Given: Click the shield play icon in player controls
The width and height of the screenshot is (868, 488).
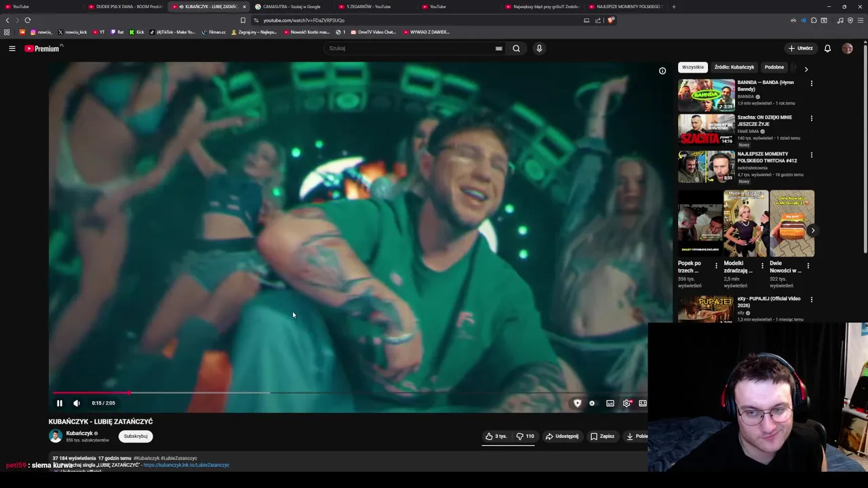Looking at the screenshot, I should point(577,403).
